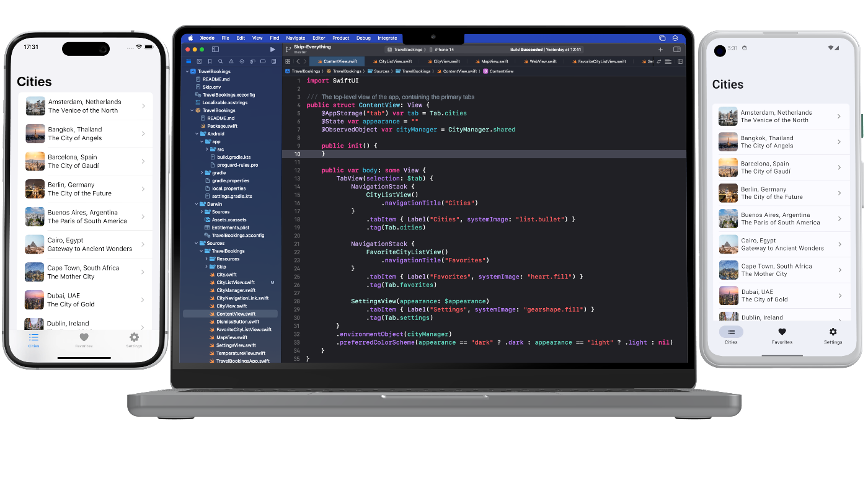The image size is (868, 488).
Task: Select the Project navigator folder icon
Action: tap(188, 61)
